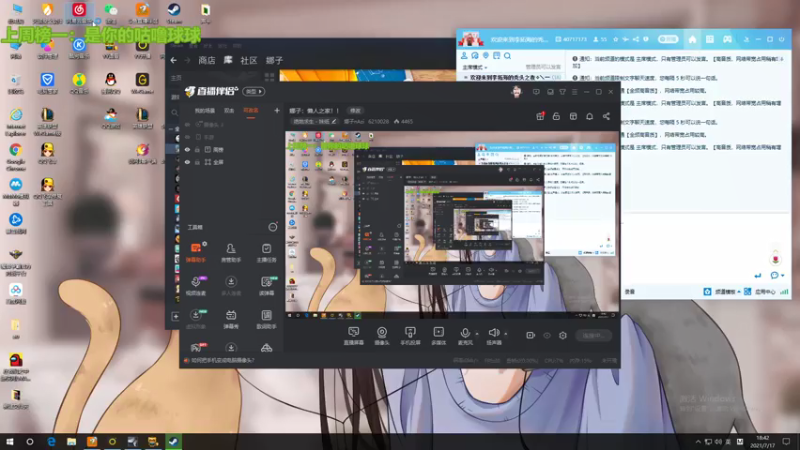800x450 pixels.
Task: Switch to the orange highlighted scene tab
Action: (x=251, y=110)
